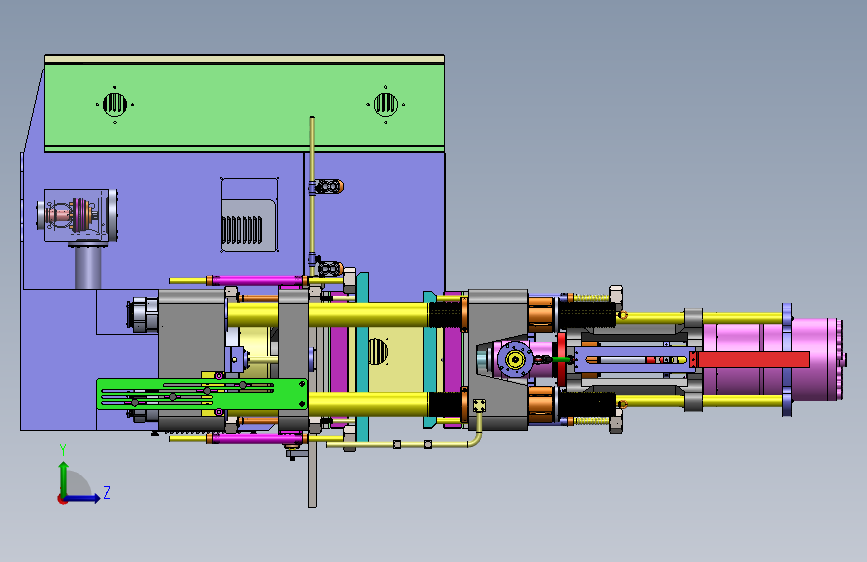Pick the lower magenta cylinder rod

[x=258, y=439]
